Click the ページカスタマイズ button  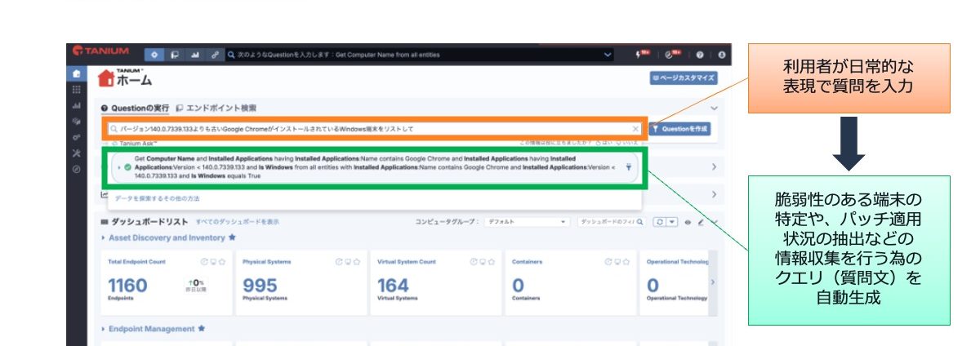[x=683, y=78]
